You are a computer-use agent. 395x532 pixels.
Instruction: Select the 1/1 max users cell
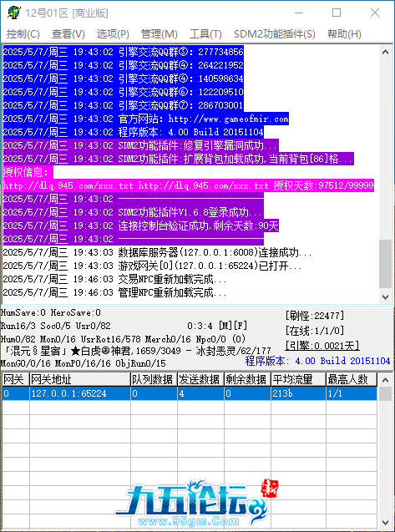(x=352, y=393)
